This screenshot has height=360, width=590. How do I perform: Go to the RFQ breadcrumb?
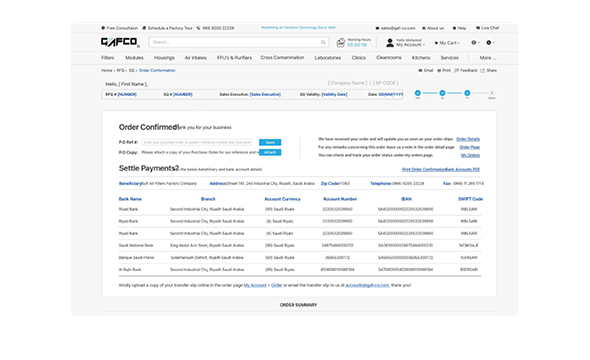click(120, 70)
